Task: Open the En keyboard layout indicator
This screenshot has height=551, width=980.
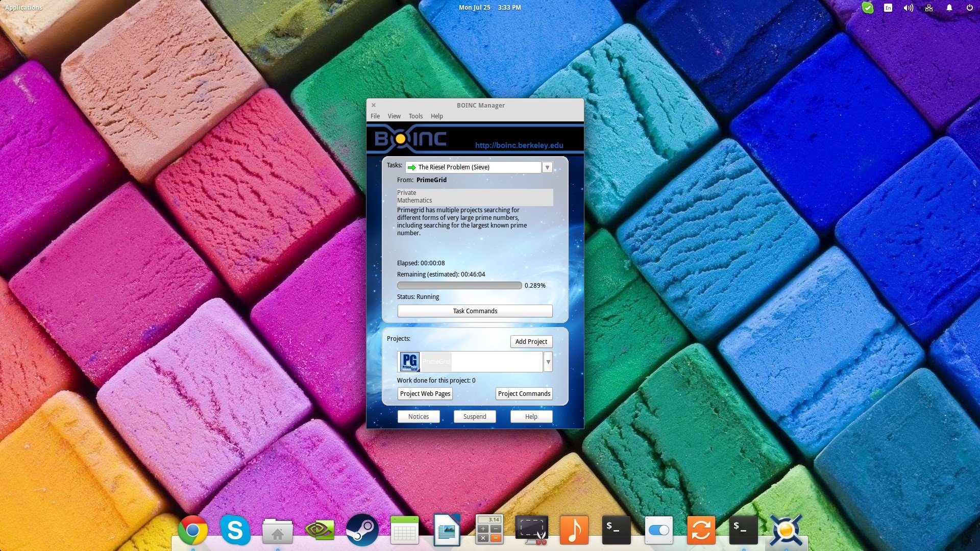Action: click(888, 8)
